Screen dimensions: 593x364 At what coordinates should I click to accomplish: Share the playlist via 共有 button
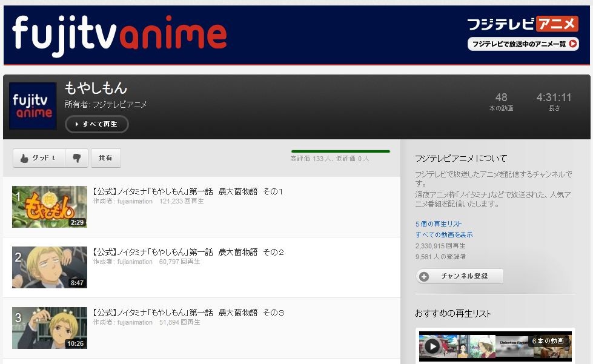105,158
